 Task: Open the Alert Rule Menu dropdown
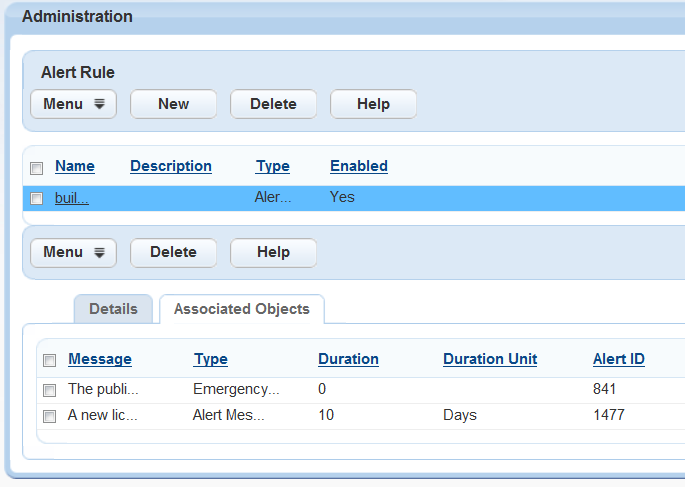[x=73, y=104]
